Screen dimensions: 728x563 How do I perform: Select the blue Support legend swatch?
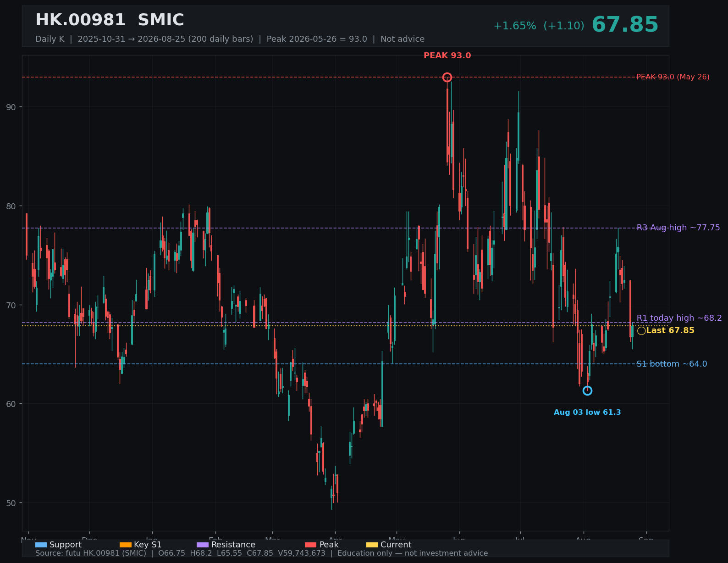click(x=41, y=545)
